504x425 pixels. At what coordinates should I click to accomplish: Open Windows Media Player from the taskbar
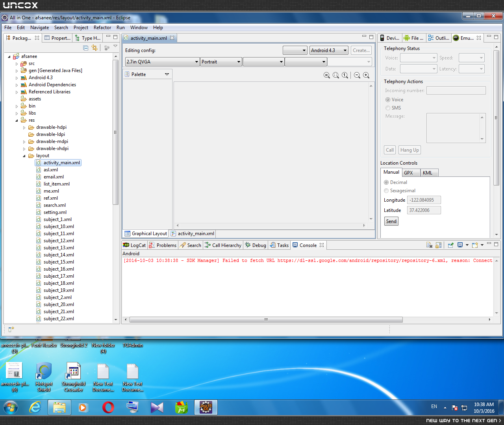coord(83,407)
